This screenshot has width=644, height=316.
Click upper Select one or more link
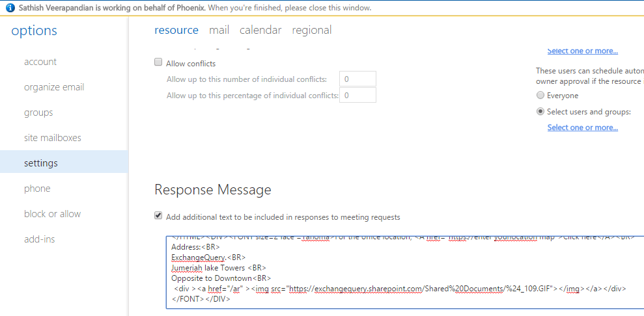582,51
